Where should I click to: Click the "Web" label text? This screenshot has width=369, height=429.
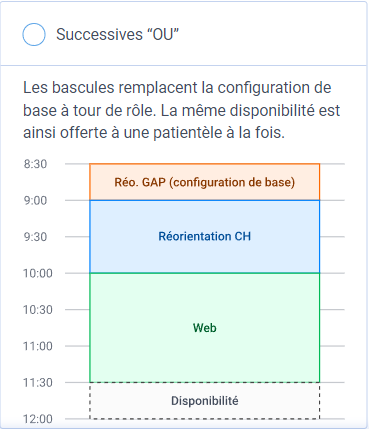pos(205,328)
